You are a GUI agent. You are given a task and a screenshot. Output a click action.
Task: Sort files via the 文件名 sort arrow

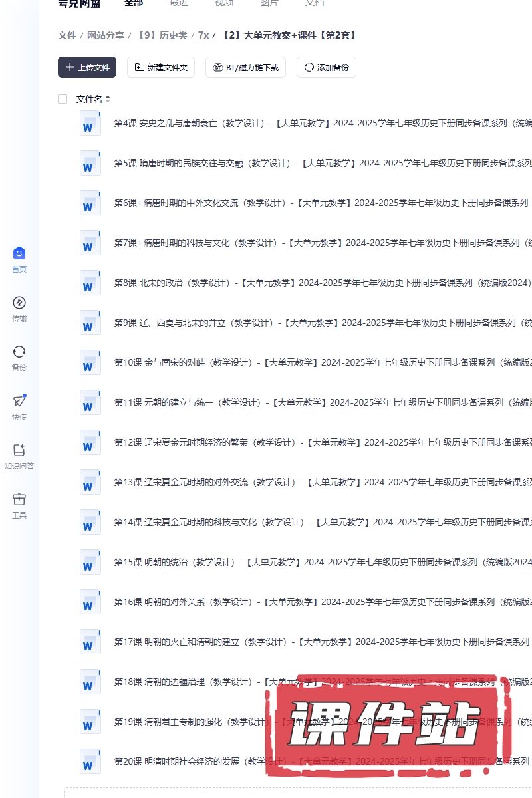tap(108, 99)
